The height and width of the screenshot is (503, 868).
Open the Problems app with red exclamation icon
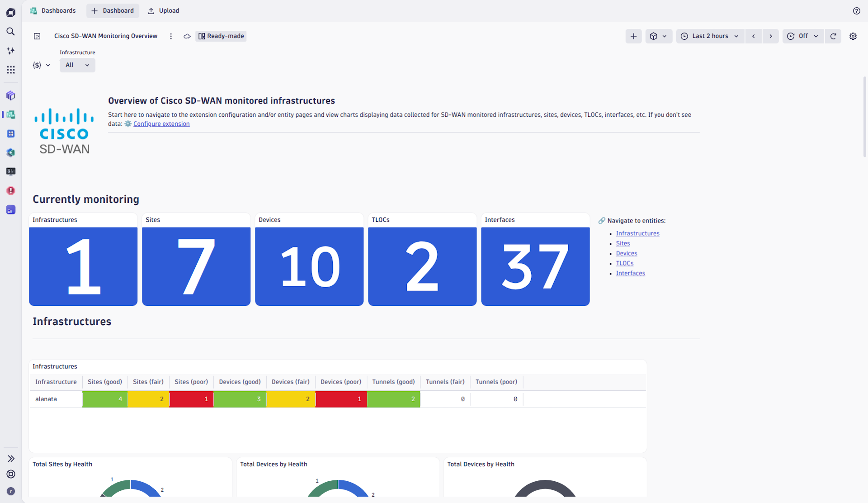pyautogui.click(x=11, y=190)
